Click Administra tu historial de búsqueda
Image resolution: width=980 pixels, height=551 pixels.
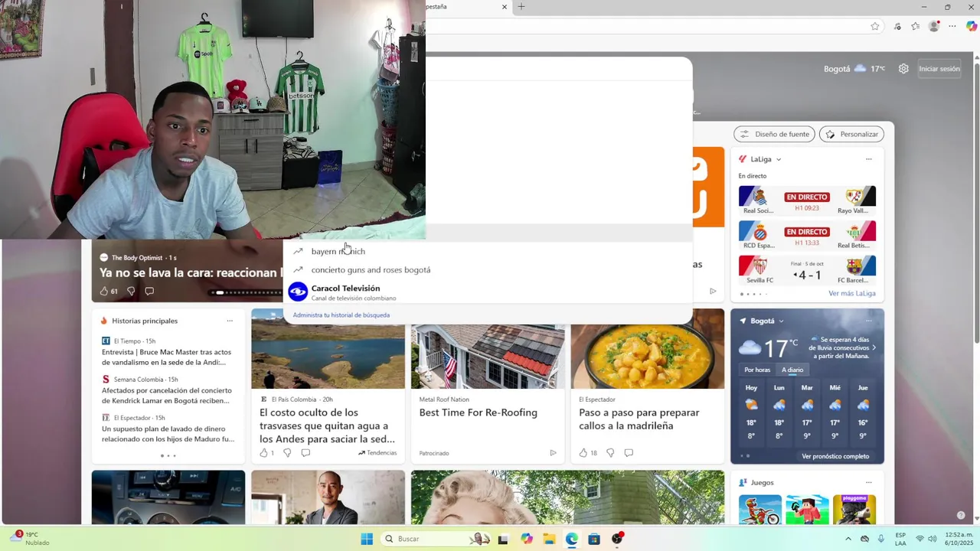click(341, 315)
